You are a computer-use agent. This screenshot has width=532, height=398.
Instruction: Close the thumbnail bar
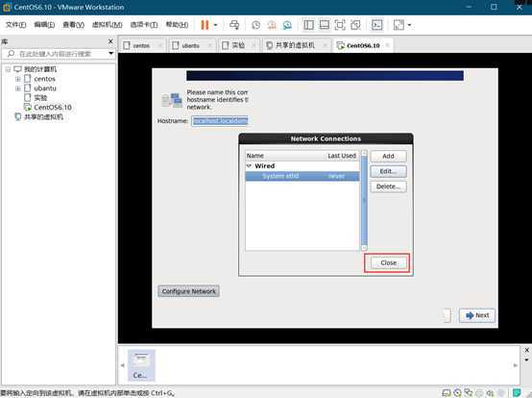[526, 350]
